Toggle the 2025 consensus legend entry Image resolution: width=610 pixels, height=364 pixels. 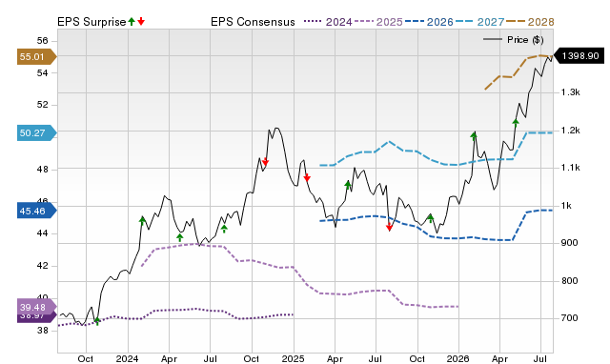tap(378, 22)
